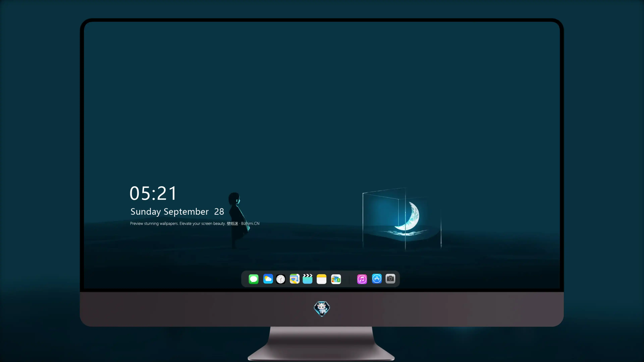Open the Messages app in the dock
The height and width of the screenshot is (362, 644).
[254, 279]
